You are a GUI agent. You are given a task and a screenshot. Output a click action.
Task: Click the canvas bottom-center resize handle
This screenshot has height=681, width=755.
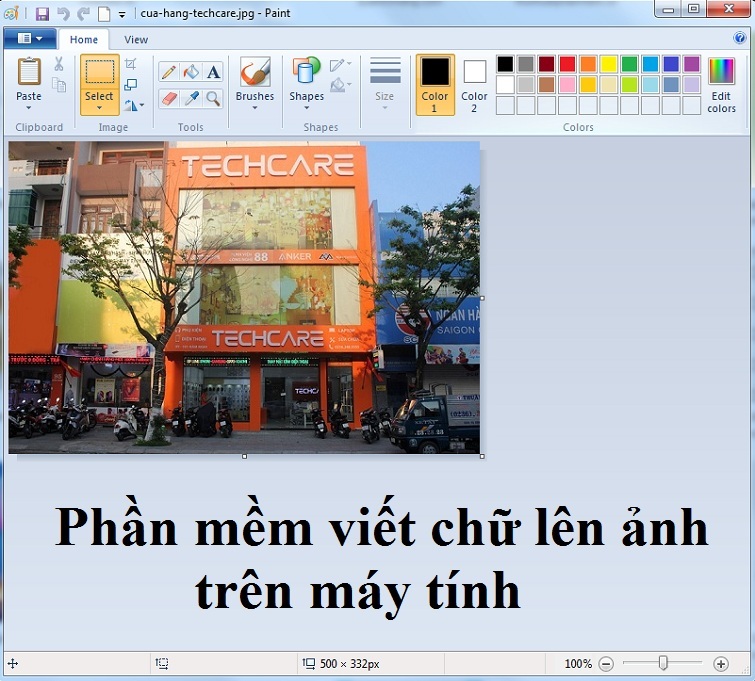245,456
